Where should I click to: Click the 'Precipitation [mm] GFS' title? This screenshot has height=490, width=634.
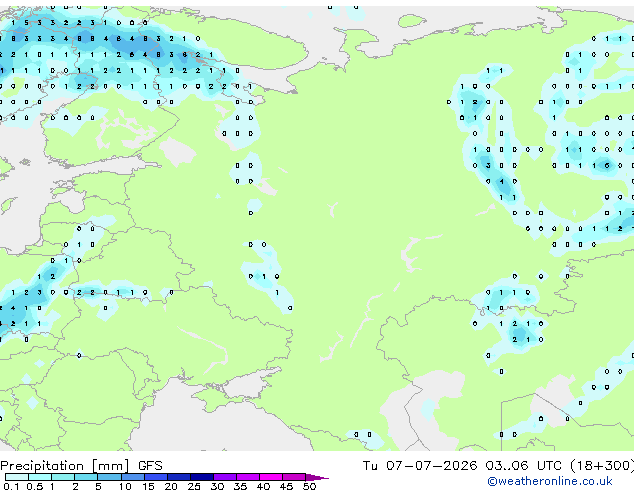[81, 466]
